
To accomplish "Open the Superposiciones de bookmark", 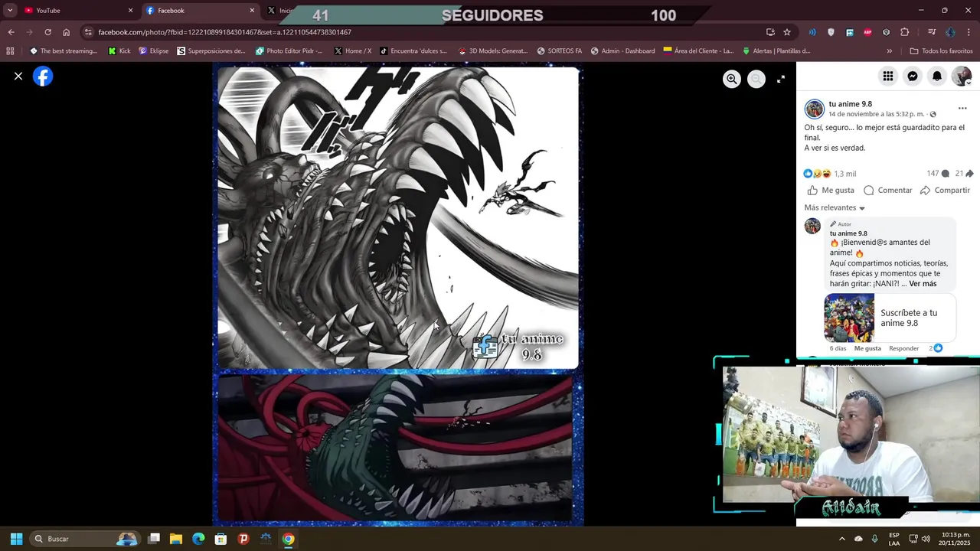I will tap(211, 51).
